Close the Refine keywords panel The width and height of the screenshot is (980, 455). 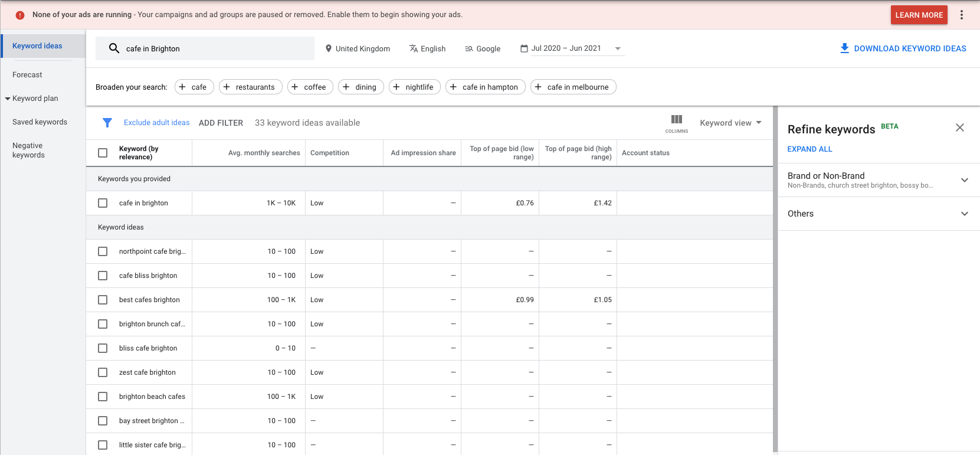tap(960, 127)
